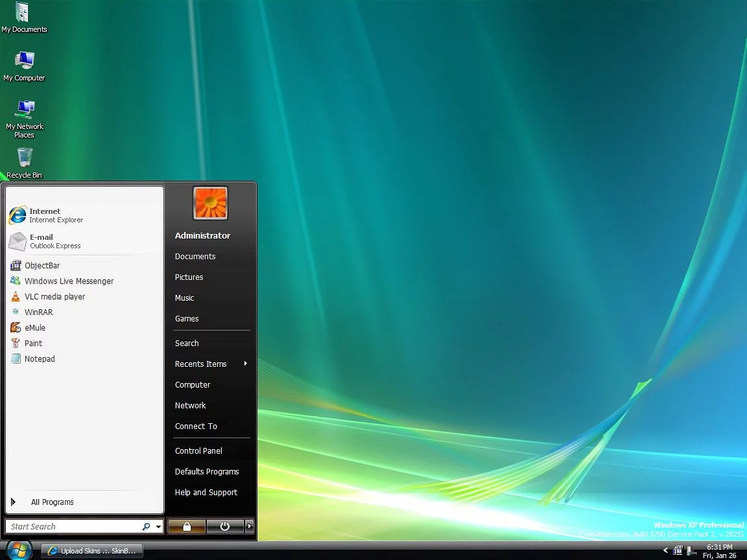Launch eMule from the pinned list

[34, 328]
